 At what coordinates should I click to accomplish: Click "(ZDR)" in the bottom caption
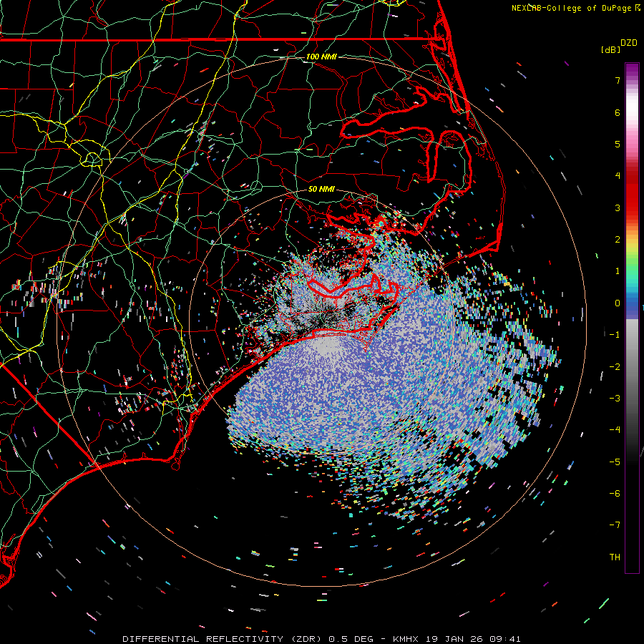[x=306, y=639]
